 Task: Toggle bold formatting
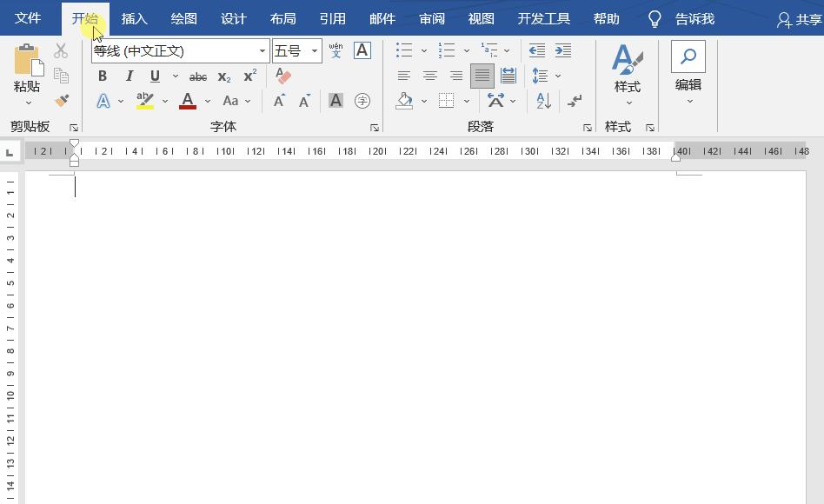coord(103,76)
